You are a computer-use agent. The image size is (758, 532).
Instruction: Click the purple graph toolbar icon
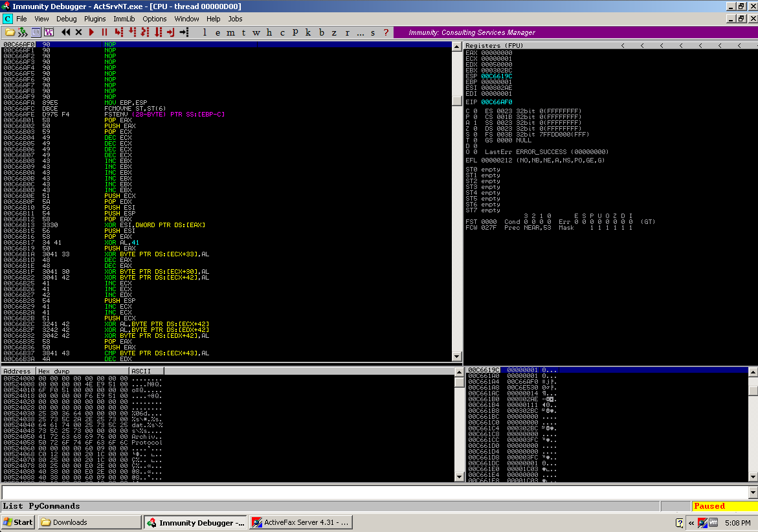click(49, 32)
